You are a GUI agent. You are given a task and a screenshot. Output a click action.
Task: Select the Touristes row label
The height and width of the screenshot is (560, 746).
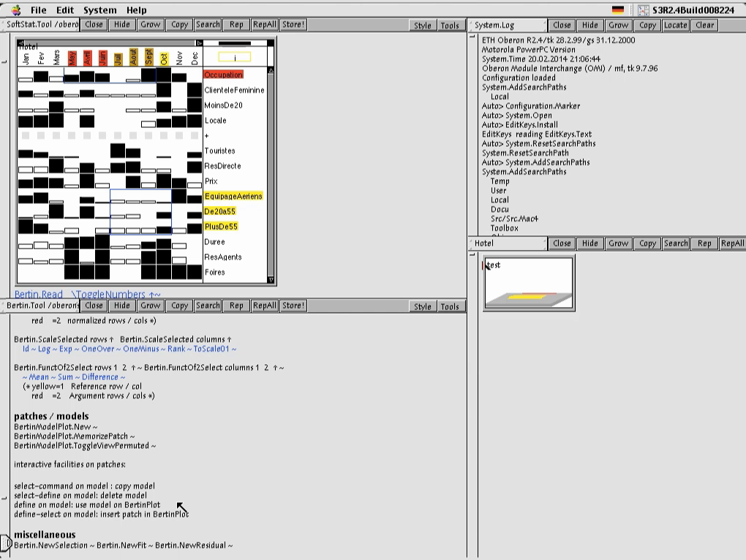pos(220,151)
